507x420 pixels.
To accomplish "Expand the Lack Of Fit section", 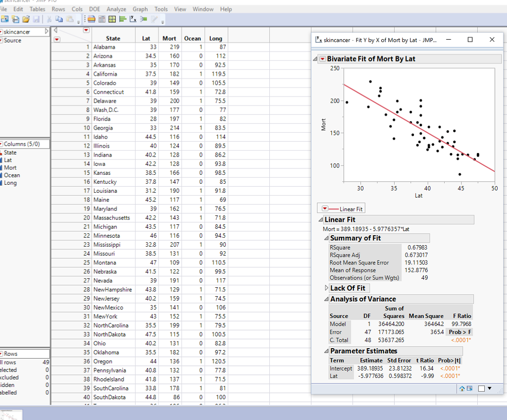I will 326,288.
